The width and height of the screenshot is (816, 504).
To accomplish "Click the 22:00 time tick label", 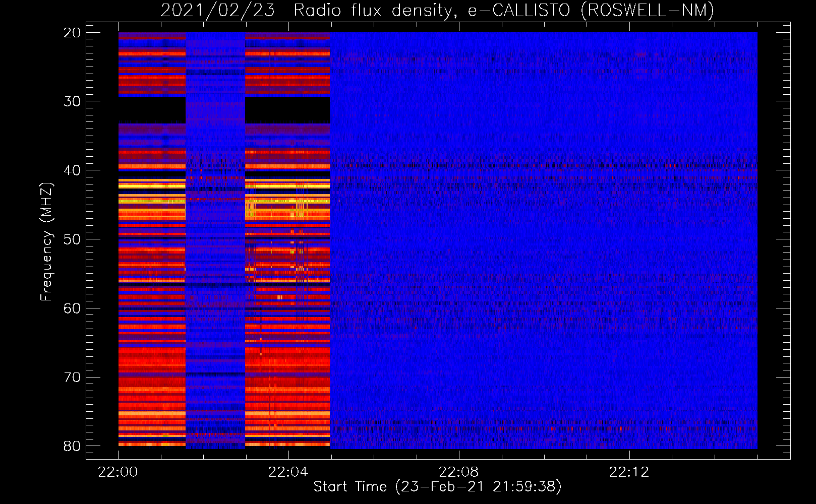I will (118, 472).
